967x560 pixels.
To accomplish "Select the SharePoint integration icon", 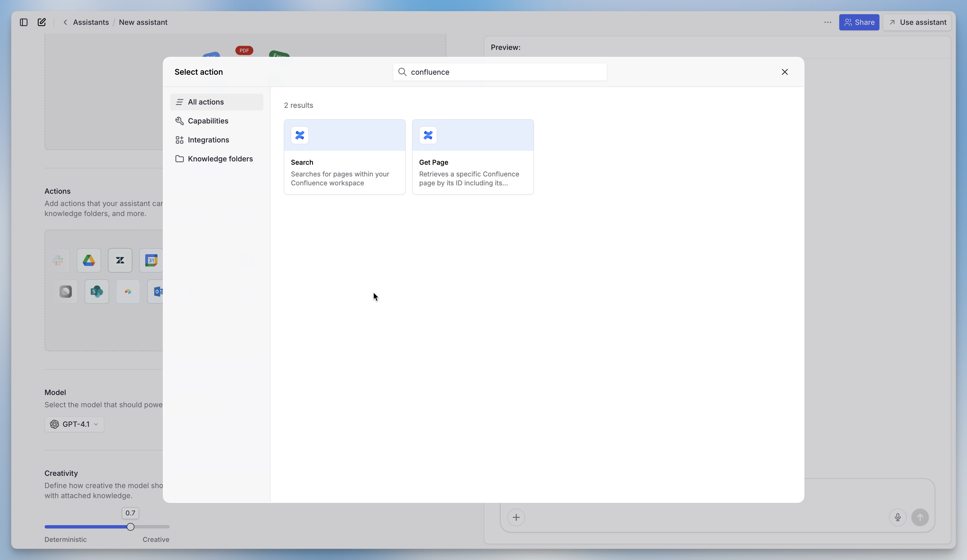I will click(97, 292).
